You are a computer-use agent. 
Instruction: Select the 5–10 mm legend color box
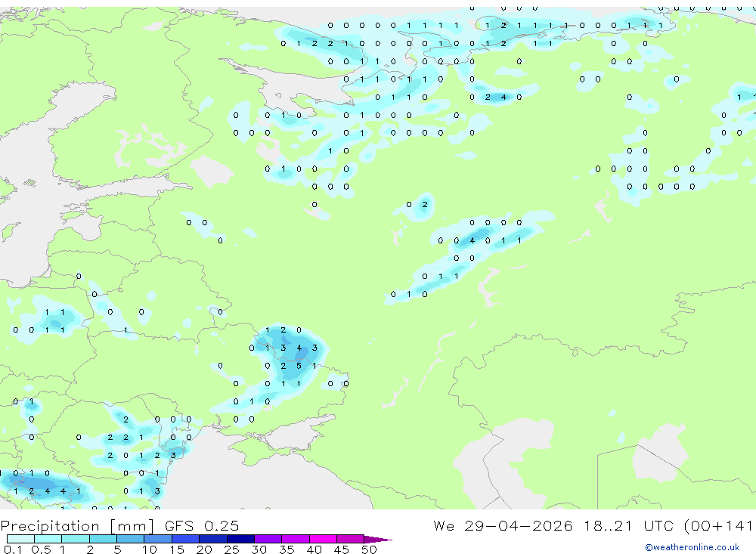[x=130, y=539]
